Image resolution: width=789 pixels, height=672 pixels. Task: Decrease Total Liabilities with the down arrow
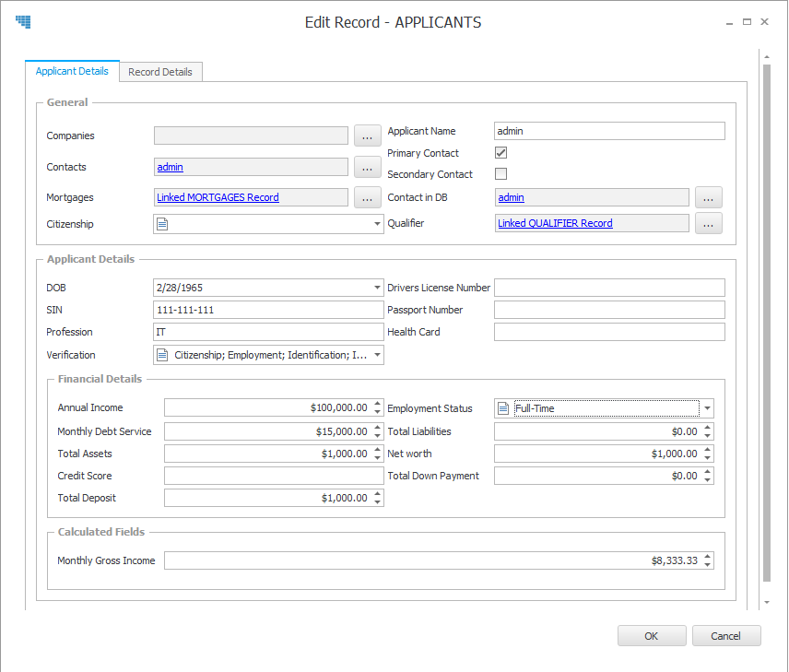click(x=708, y=435)
